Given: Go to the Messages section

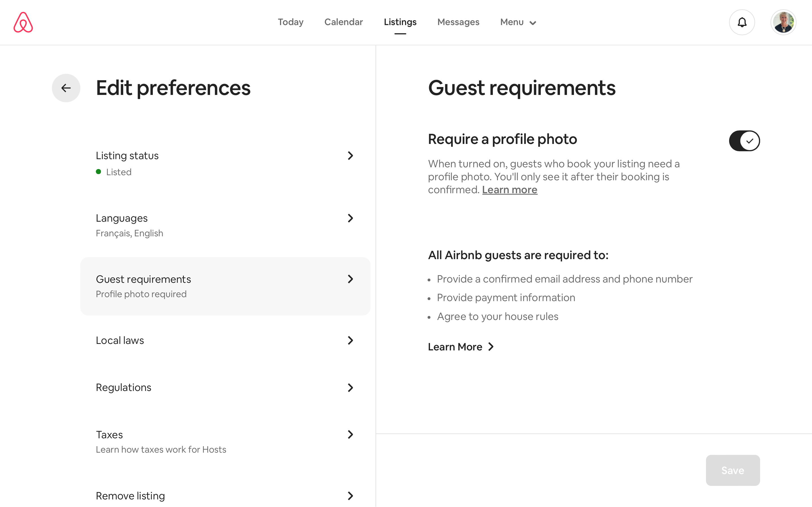Looking at the screenshot, I should tap(458, 22).
